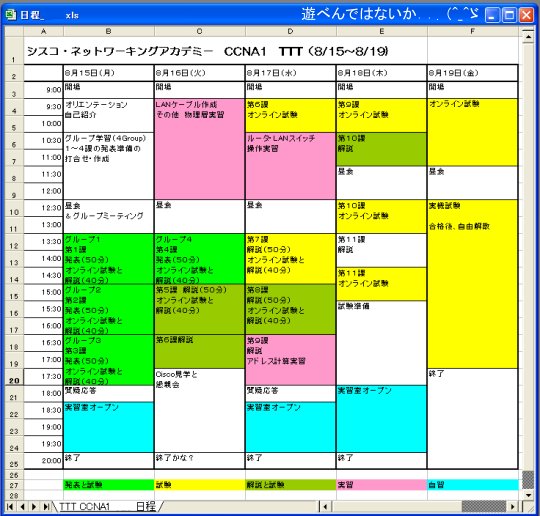Select Thursday's cyan 実習室オープン cell
The width and height of the screenshot is (540, 516).
pos(382,419)
